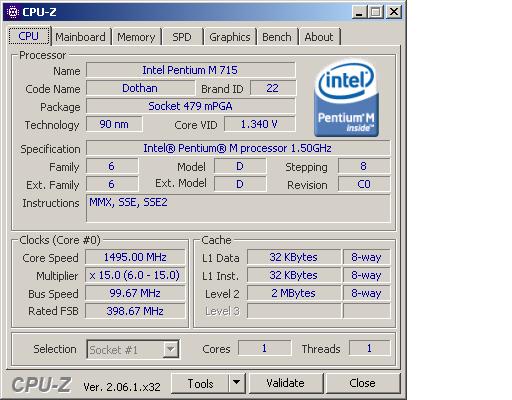Click the Stepping value 8
Viewport: 512px width, 400px height.
point(364,166)
